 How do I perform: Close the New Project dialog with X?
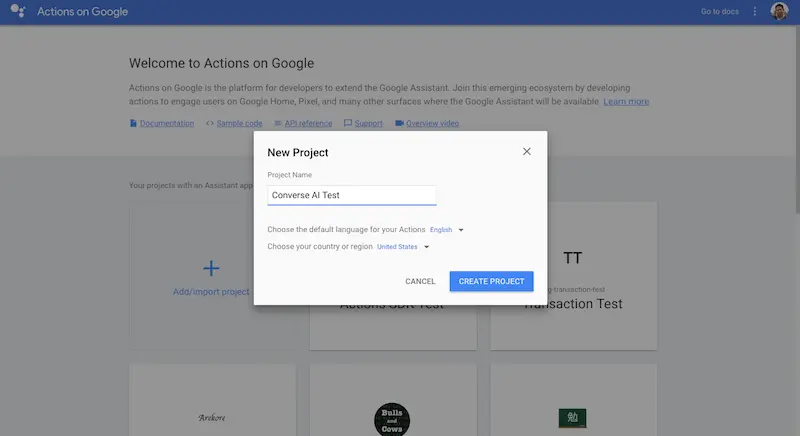(x=527, y=151)
